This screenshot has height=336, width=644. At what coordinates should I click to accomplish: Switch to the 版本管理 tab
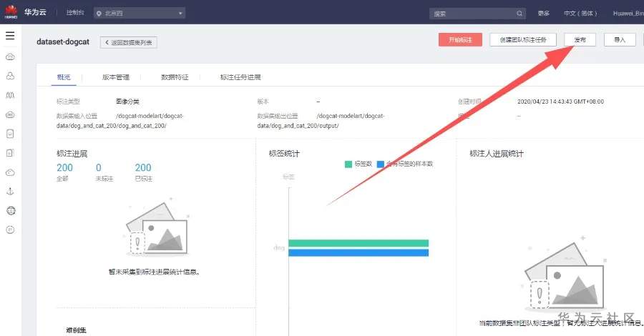pyautogui.click(x=116, y=77)
